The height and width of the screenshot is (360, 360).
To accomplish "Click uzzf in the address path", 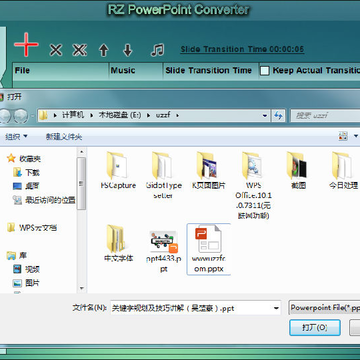I will (163, 115).
